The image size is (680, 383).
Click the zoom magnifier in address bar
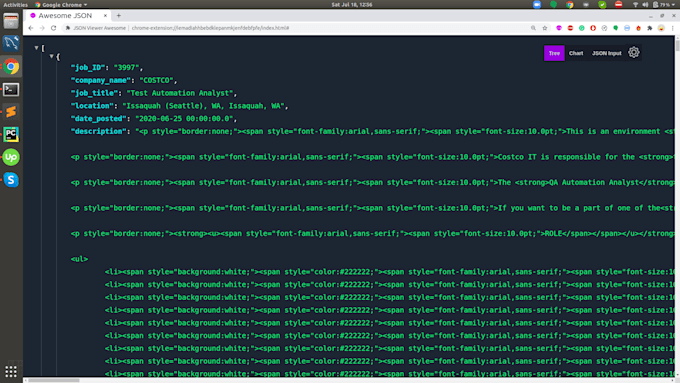533,28
